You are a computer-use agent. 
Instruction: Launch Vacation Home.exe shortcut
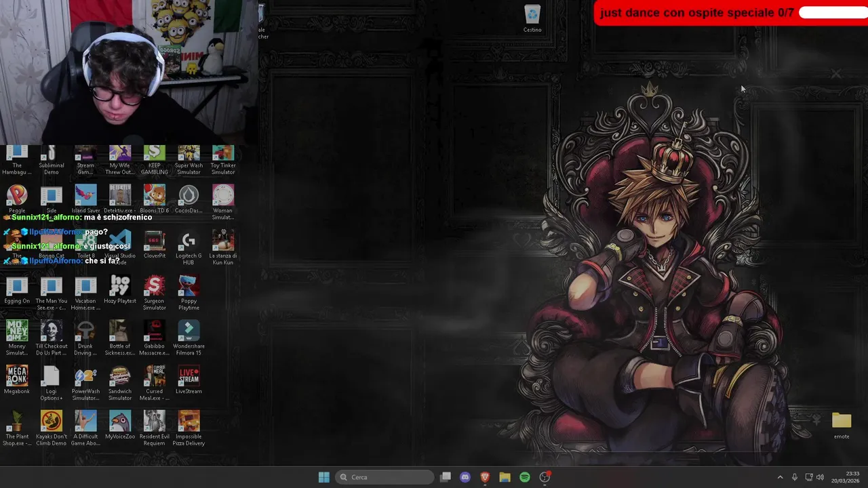85,293
